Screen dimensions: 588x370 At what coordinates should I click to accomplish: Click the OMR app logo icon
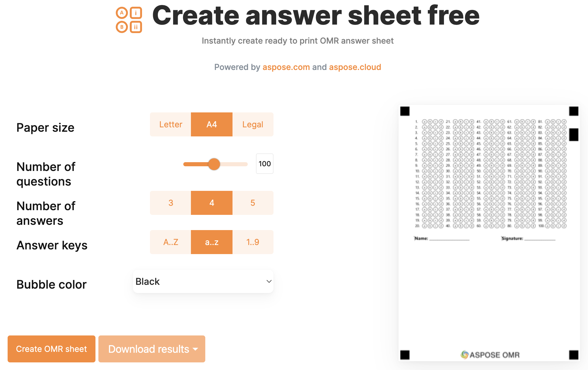pyautogui.click(x=129, y=20)
